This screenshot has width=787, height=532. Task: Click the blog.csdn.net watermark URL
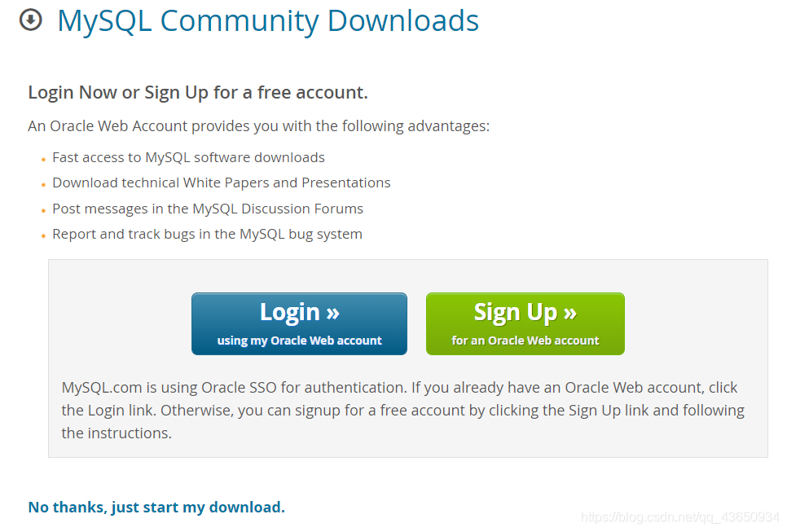click(x=679, y=517)
